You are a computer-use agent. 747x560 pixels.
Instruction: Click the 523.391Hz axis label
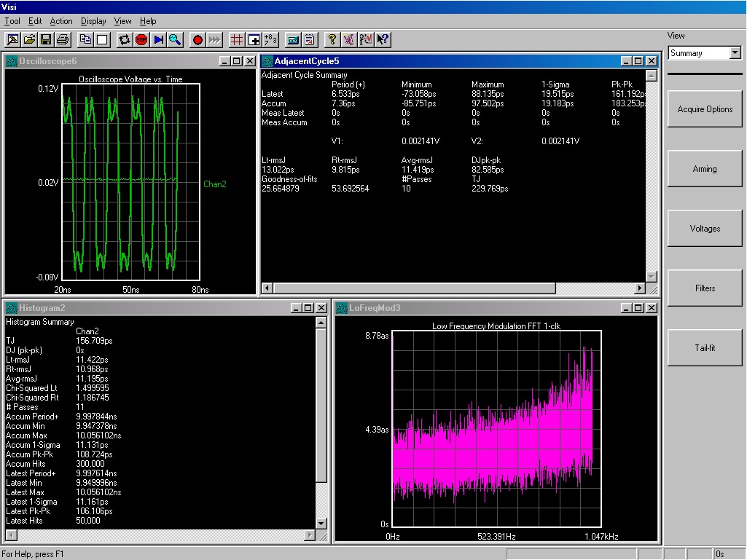tap(496, 537)
